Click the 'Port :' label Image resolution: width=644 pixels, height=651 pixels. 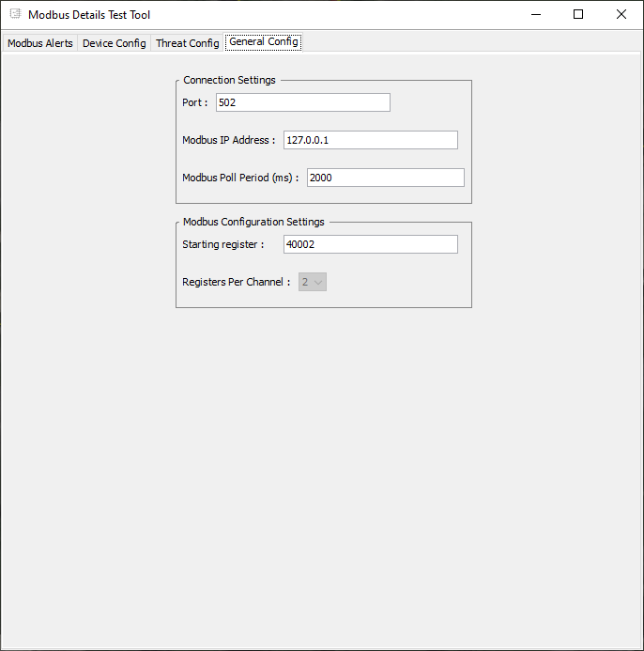pyautogui.click(x=195, y=102)
